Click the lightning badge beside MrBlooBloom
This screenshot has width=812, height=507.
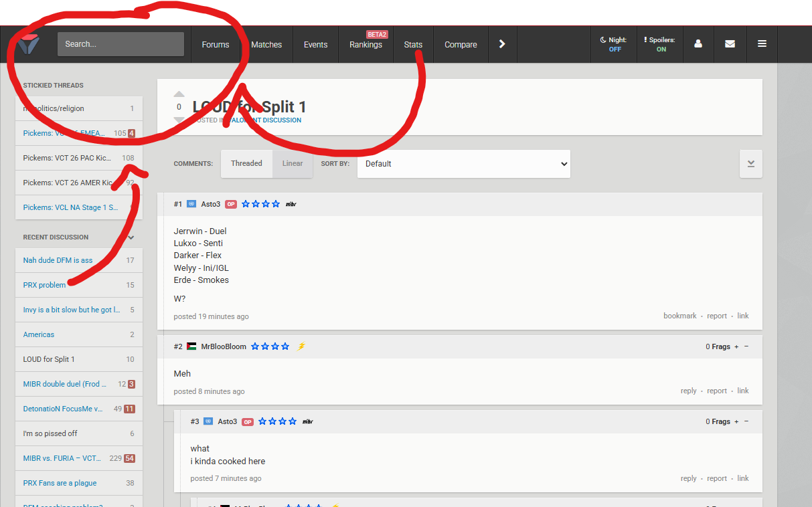click(301, 346)
